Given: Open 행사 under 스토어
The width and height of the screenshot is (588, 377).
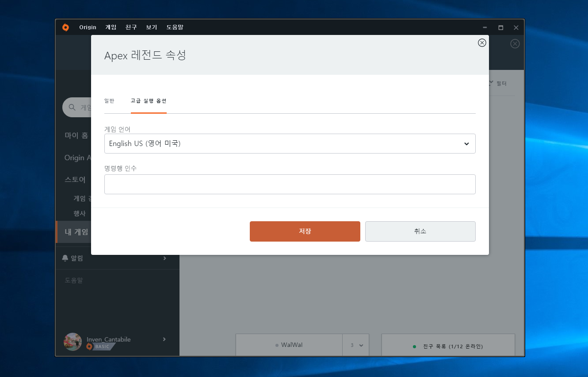Looking at the screenshot, I should [x=80, y=213].
